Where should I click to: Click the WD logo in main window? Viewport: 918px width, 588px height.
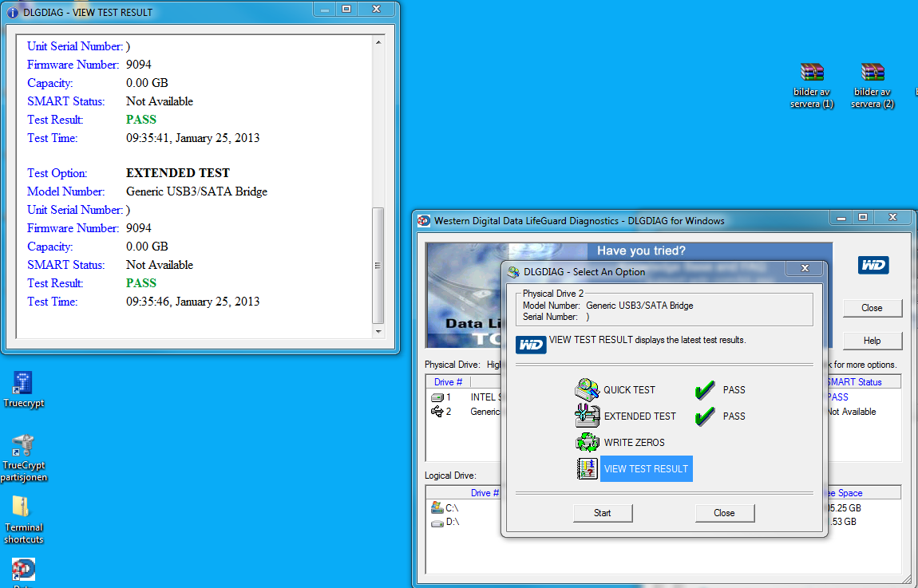[x=873, y=264]
